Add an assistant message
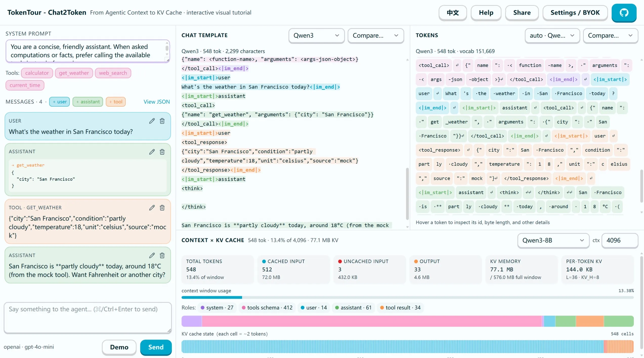This screenshot has height=358, width=644. point(88,102)
